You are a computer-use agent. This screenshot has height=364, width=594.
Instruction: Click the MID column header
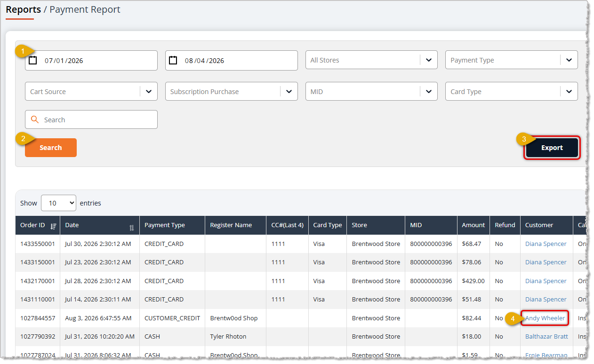[x=431, y=225]
